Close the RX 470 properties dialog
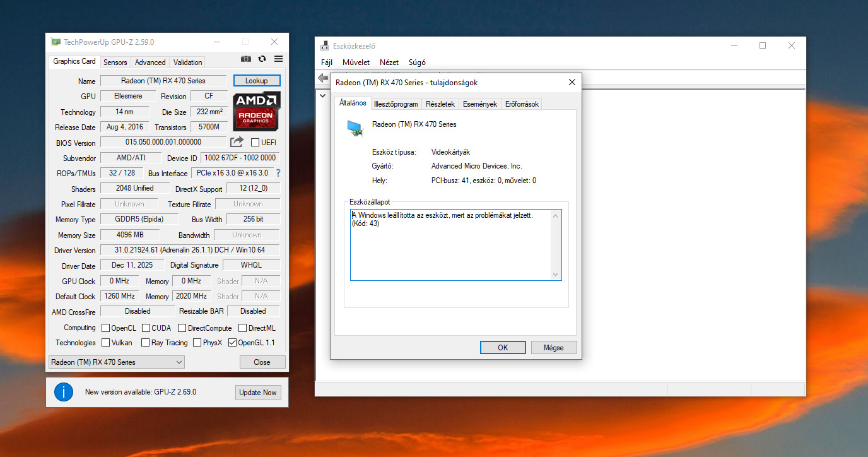Viewport: 868px width, 457px height. tap(572, 83)
